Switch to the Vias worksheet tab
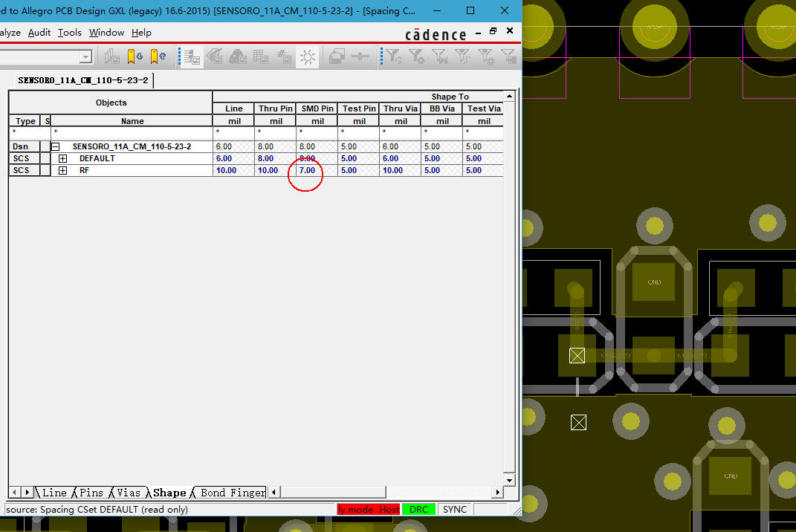 click(x=129, y=493)
